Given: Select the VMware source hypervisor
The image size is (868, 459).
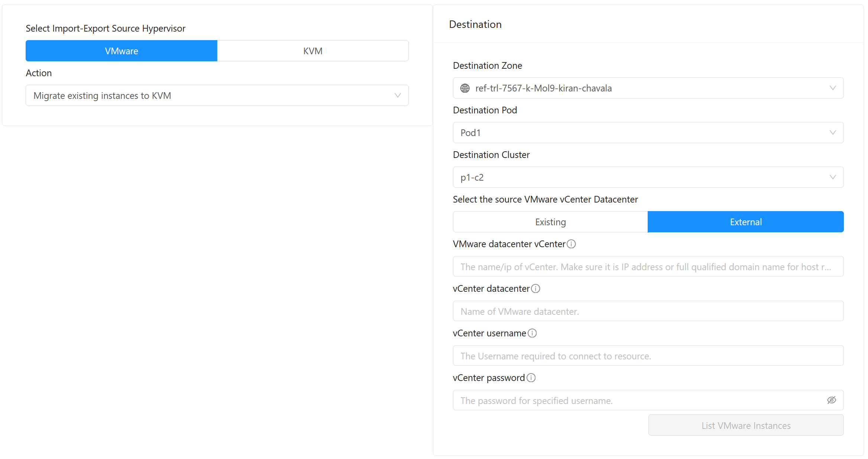Looking at the screenshot, I should 121,51.
